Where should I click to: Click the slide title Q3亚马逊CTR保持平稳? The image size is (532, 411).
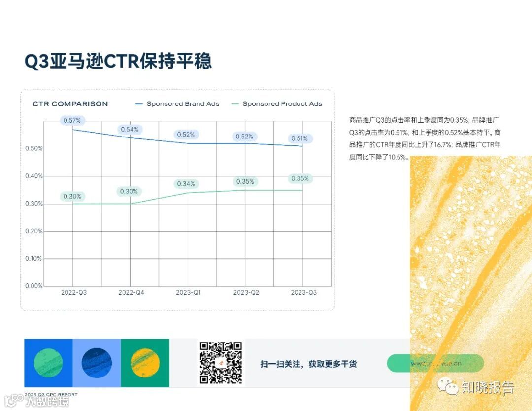point(118,61)
